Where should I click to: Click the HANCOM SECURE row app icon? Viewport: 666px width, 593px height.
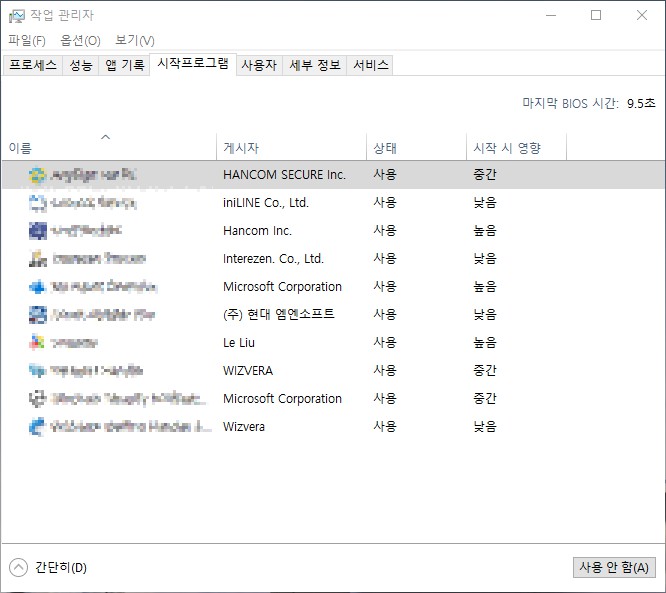coord(37,175)
